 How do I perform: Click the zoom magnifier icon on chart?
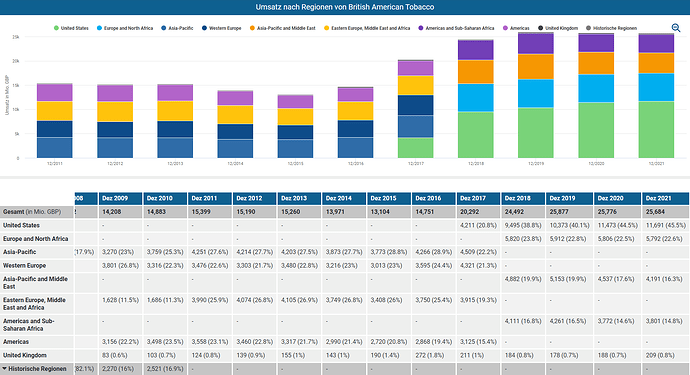pos(676,28)
